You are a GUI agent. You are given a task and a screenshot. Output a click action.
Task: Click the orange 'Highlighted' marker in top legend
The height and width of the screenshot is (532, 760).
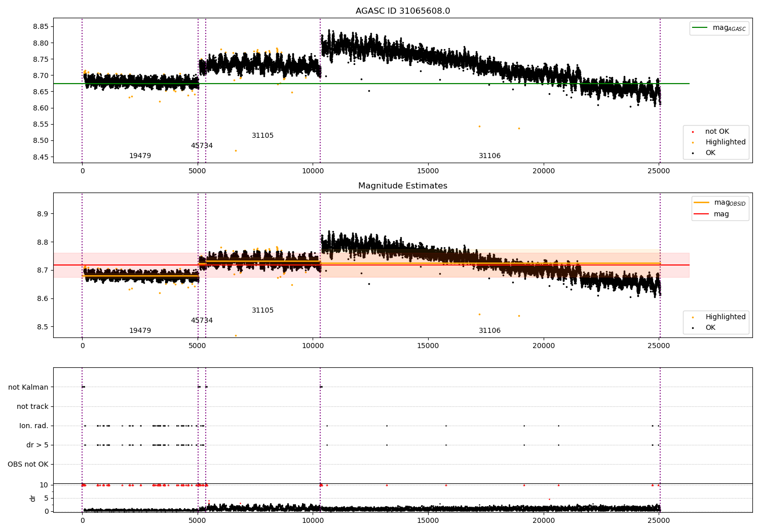click(x=693, y=142)
